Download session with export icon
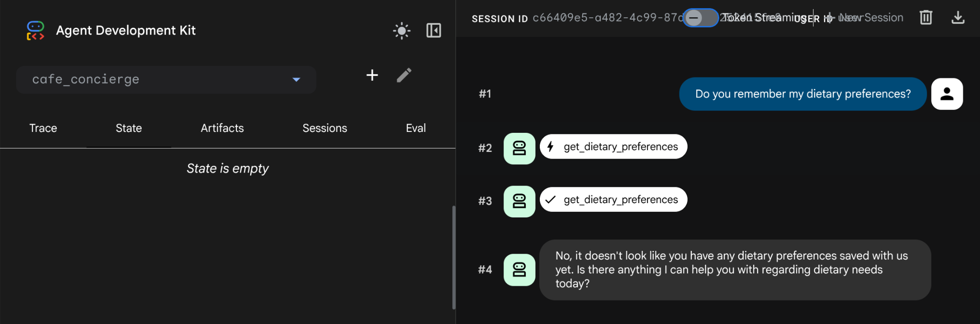Screen dimensions: 980x324 coord(958,18)
